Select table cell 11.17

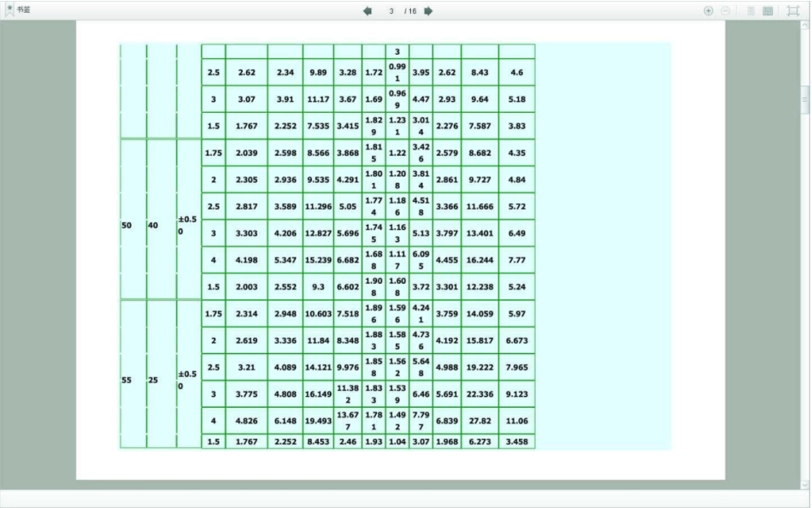[x=318, y=99]
